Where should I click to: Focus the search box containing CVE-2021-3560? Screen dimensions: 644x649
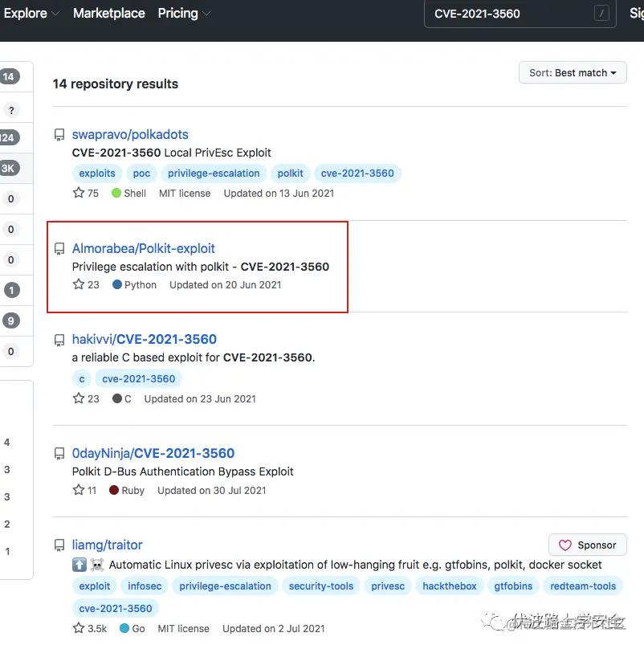[520, 14]
